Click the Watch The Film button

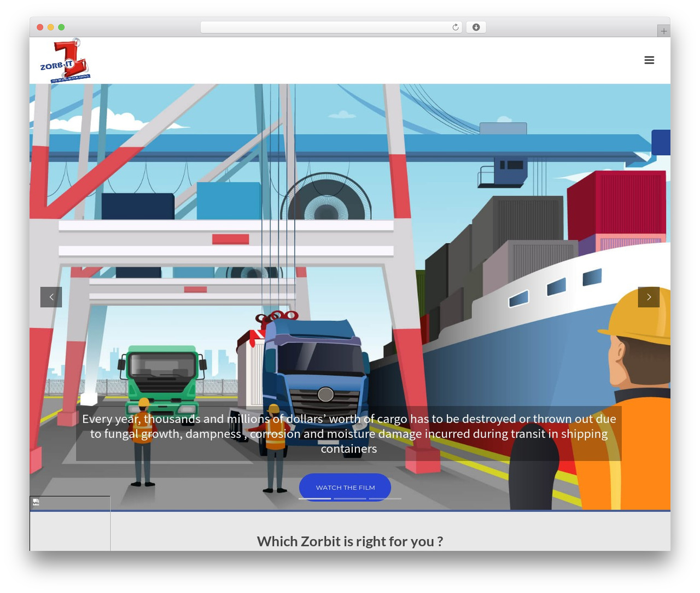345,487
